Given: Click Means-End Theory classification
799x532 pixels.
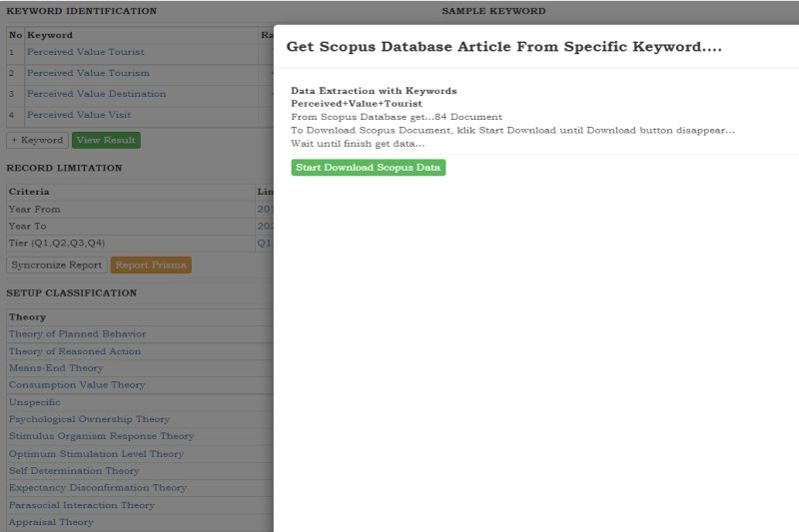Looking at the screenshot, I should point(56,368).
